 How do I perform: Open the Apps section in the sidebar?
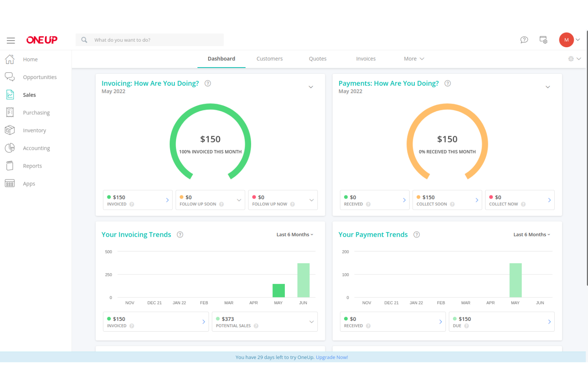point(29,183)
